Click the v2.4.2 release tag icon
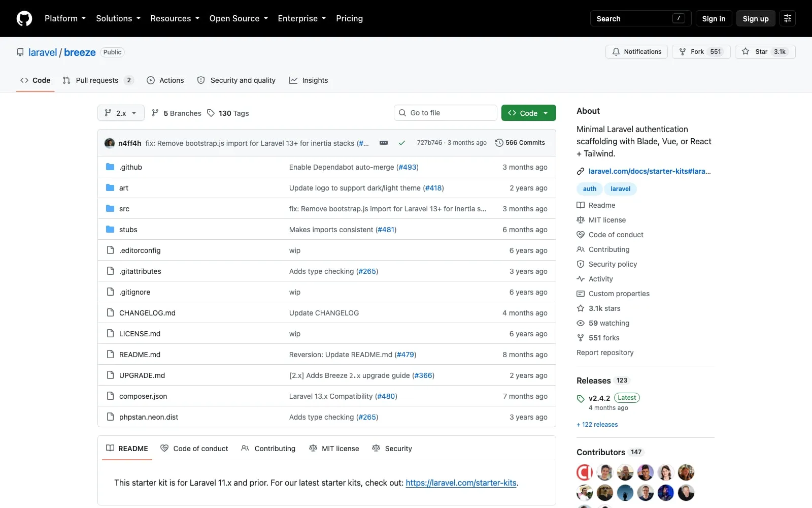Image resolution: width=812 pixels, height=508 pixels. point(581,399)
